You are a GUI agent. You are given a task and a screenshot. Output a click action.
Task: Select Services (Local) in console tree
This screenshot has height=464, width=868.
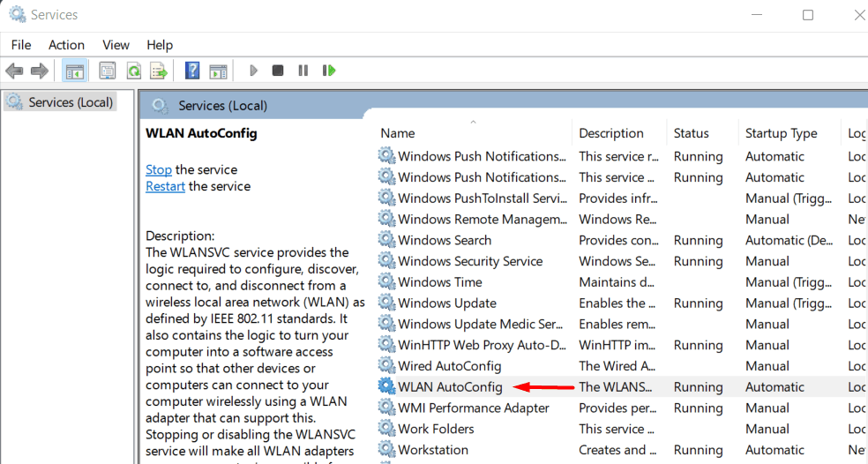click(x=71, y=102)
